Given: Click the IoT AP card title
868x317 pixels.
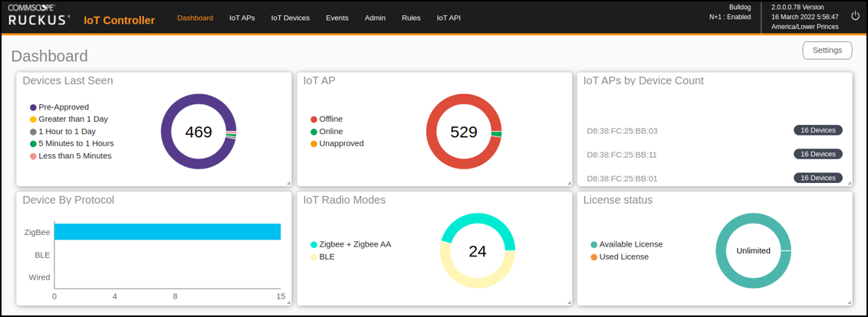Looking at the screenshot, I should point(320,80).
